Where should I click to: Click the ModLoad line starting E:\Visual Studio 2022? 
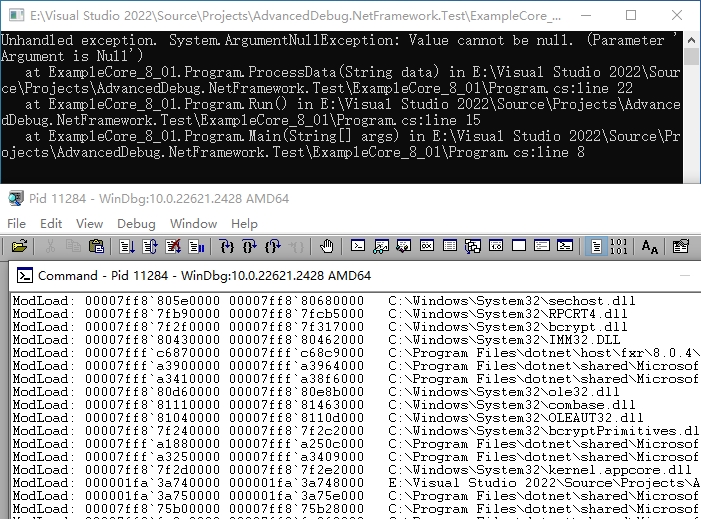click(x=356, y=482)
